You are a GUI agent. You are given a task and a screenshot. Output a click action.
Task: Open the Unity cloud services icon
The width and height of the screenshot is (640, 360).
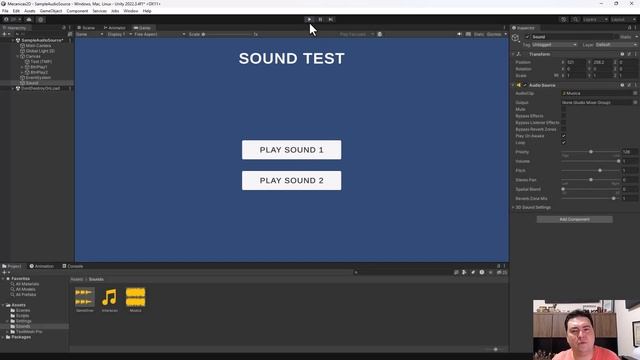click(x=29, y=19)
